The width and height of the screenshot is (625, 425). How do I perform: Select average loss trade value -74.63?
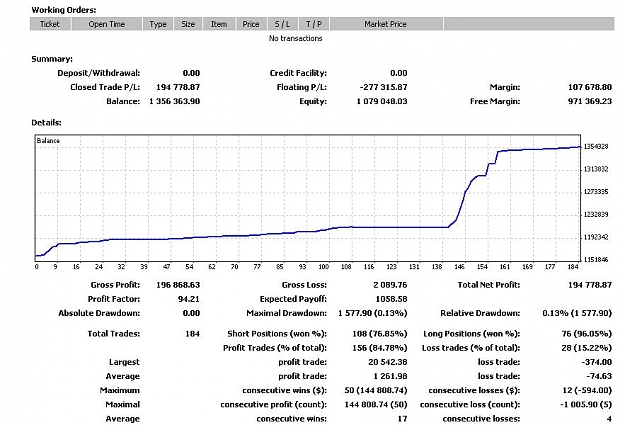coord(599,376)
